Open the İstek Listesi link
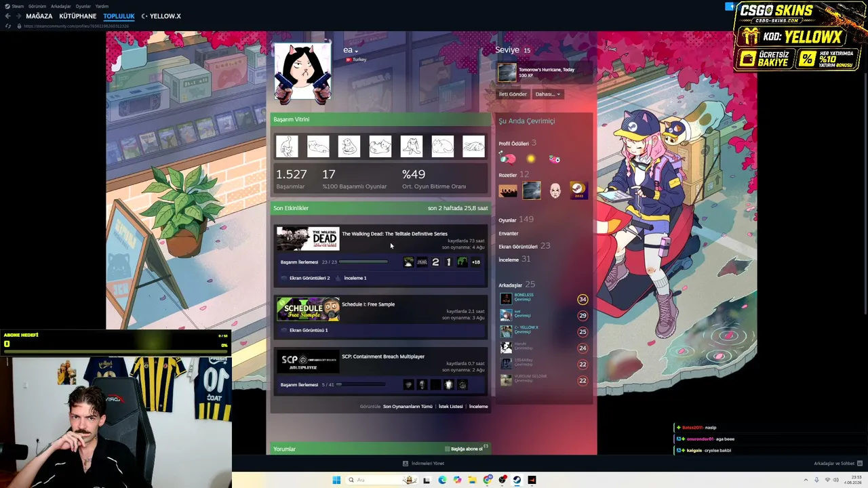Screen dimensions: 868x488 pyautogui.click(x=451, y=407)
